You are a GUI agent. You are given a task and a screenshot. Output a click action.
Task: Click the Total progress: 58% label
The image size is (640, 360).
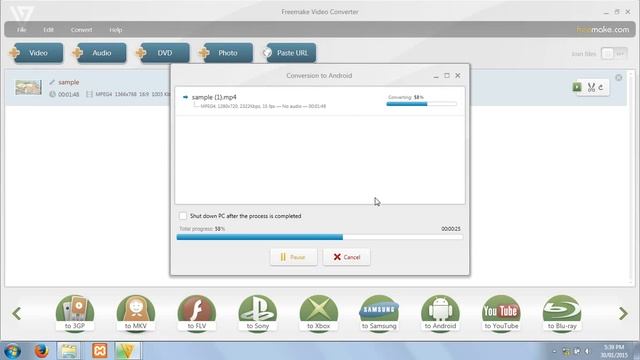coord(202,229)
